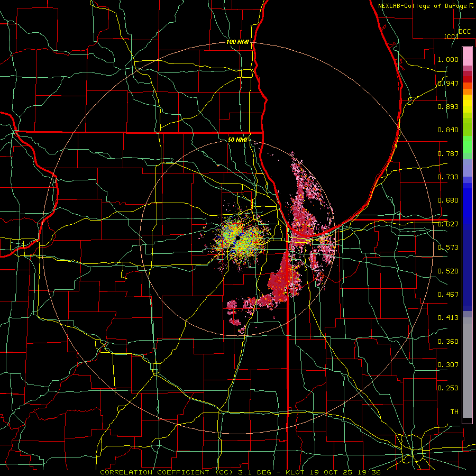Click the 0.520 scale value label
476x476 pixels.
[448, 271]
